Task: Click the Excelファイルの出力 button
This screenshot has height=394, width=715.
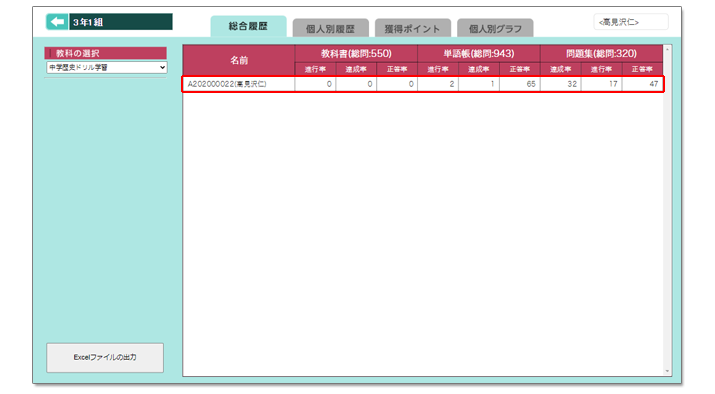Action: click(x=105, y=358)
